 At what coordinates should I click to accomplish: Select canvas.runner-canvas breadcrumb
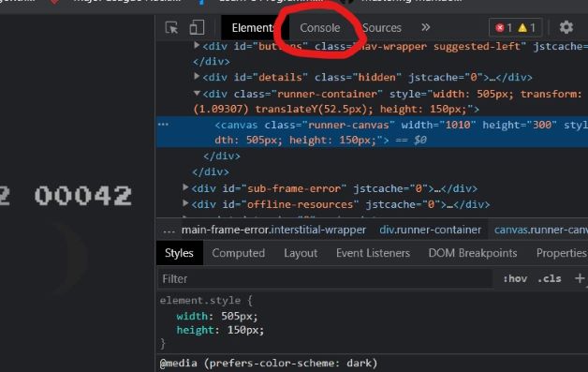[541, 230]
